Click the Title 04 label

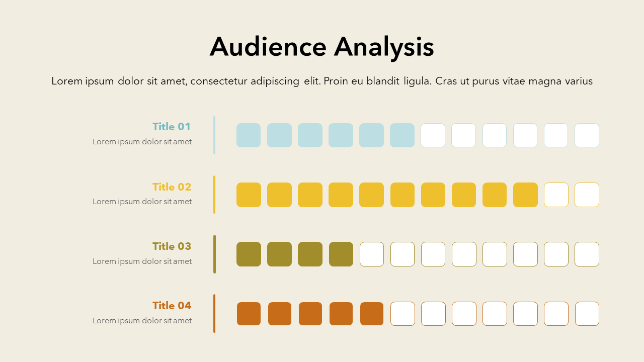click(x=172, y=306)
